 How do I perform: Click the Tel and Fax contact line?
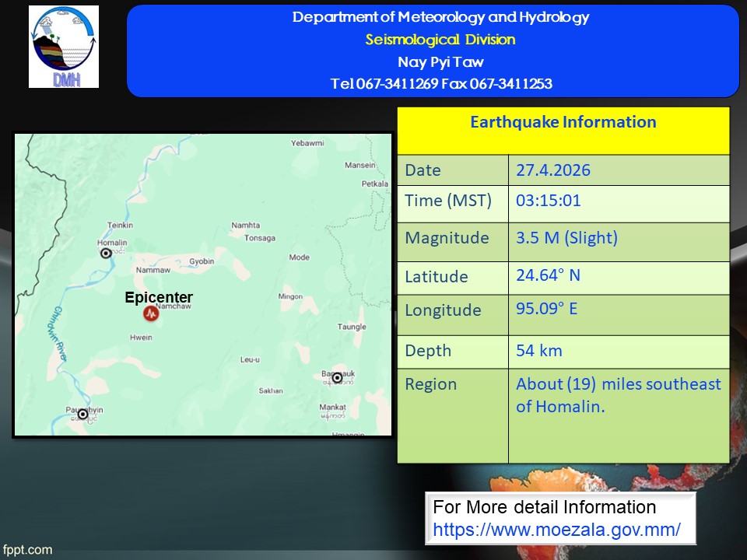coord(440,84)
